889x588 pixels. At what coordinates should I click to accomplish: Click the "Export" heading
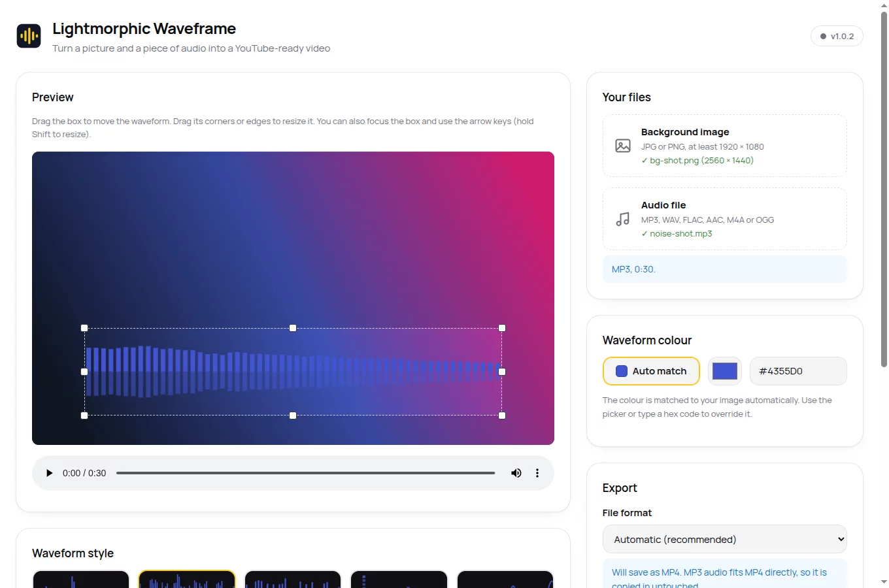pos(619,488)
